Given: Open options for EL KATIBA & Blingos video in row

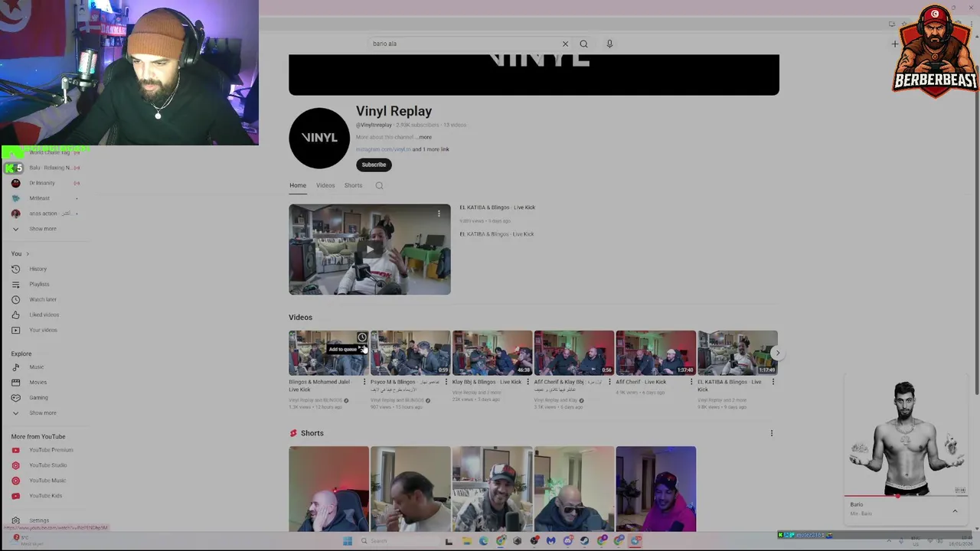Looking at the screenshot, I should (x=773, y=382).
